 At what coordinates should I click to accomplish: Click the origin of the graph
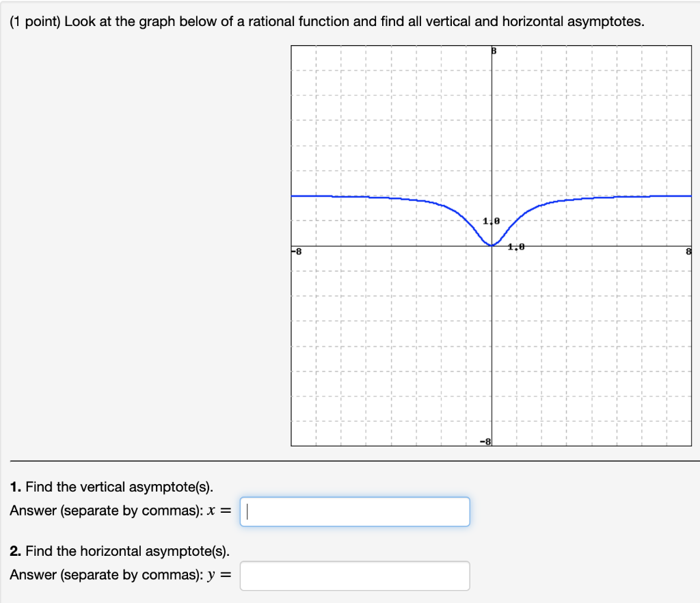point(492,246)
